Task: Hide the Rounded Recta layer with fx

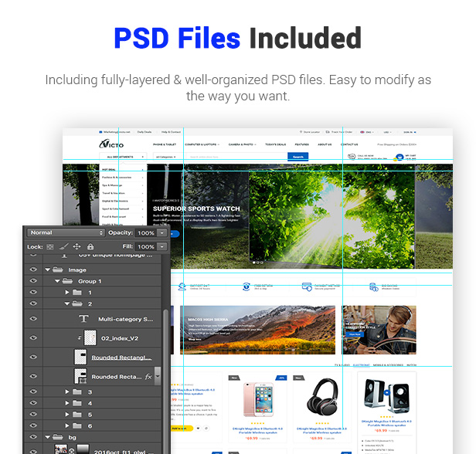Action: click(33, 376)
